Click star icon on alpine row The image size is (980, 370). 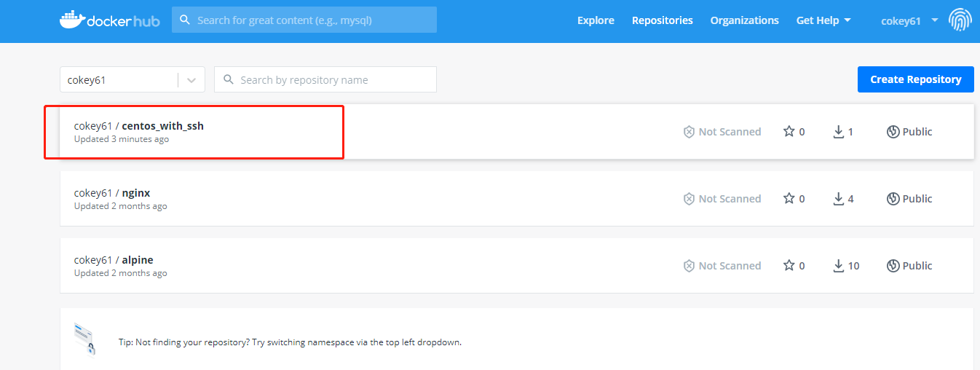click(789, 266)
